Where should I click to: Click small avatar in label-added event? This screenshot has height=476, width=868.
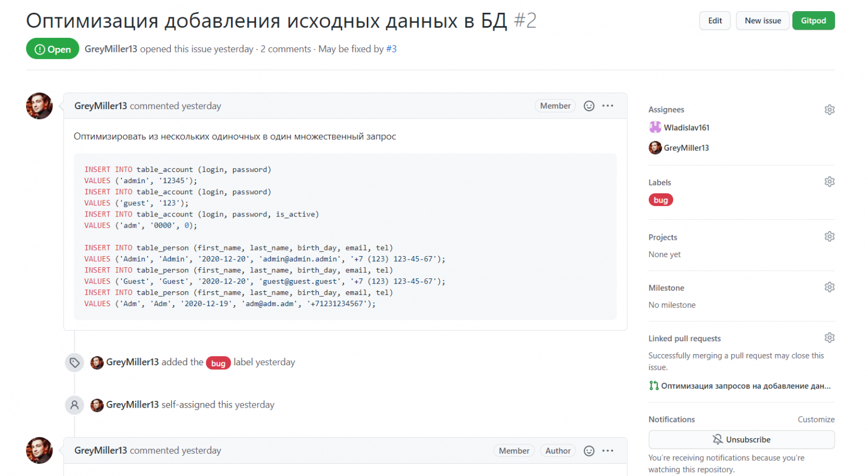(97, 362)
